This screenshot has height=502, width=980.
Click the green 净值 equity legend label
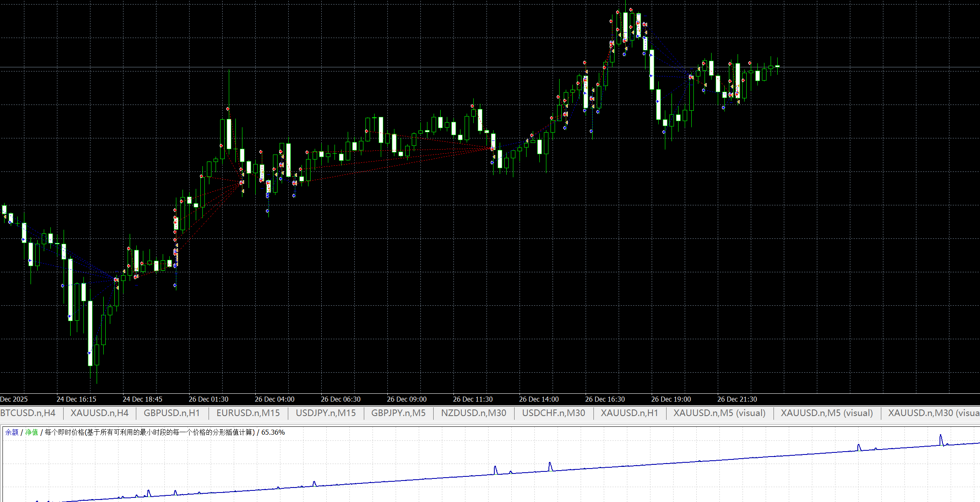(x=31, y=432)
